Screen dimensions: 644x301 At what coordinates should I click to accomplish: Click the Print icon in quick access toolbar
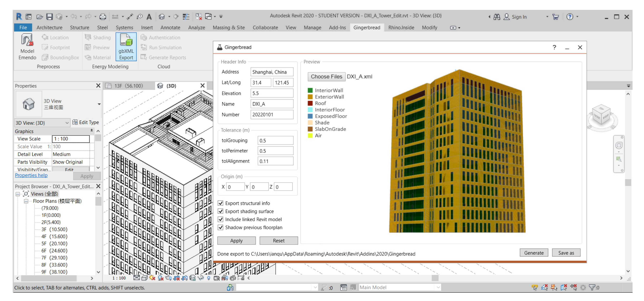tap(102, 17)
